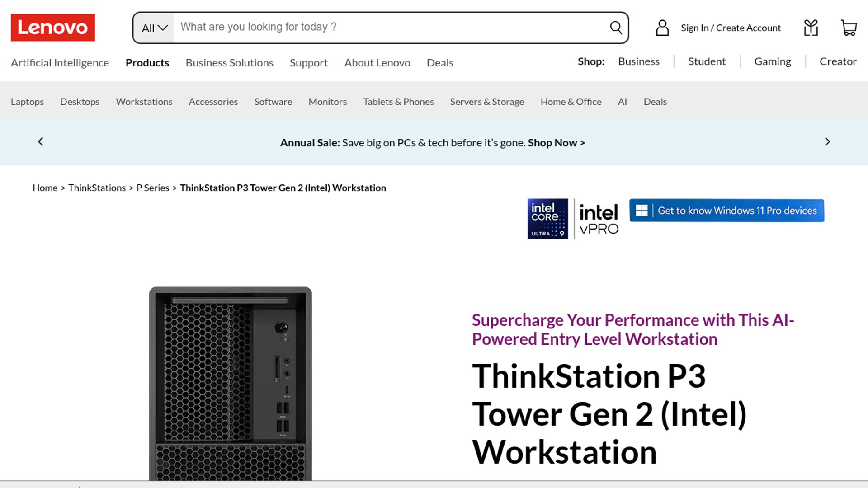Select the Monitors category
Image resolution: width=868 pixels, height=488 pixels.
pyautogui.click(x=327, y=102)
